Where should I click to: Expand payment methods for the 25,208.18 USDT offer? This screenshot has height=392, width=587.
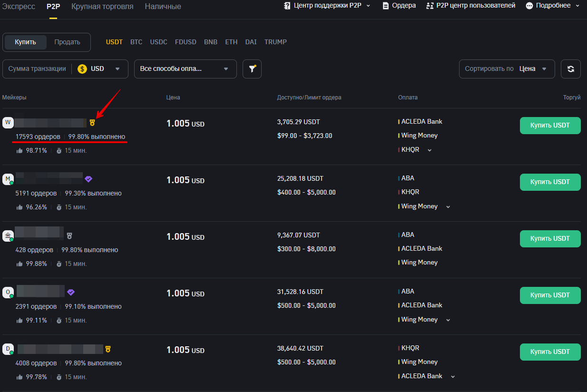pyautogui.click(x=448, y=207)
